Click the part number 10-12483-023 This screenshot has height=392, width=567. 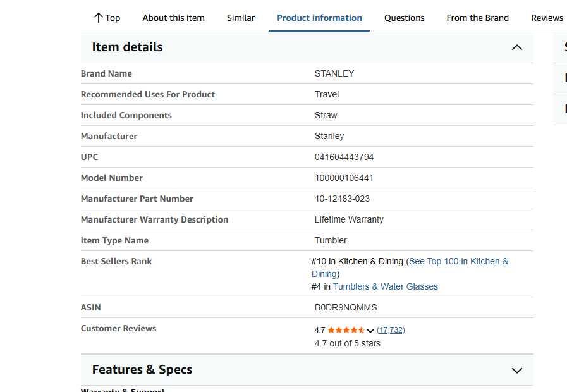[x=342, y=199]
